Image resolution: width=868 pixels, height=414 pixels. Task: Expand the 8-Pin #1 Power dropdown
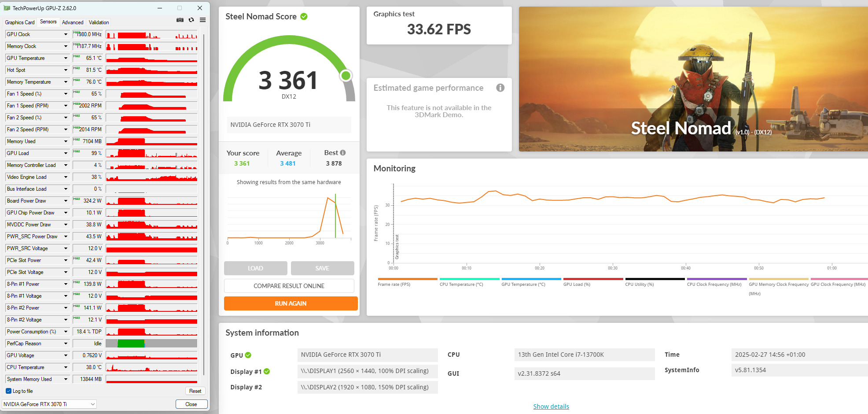[x=66, y=284]
